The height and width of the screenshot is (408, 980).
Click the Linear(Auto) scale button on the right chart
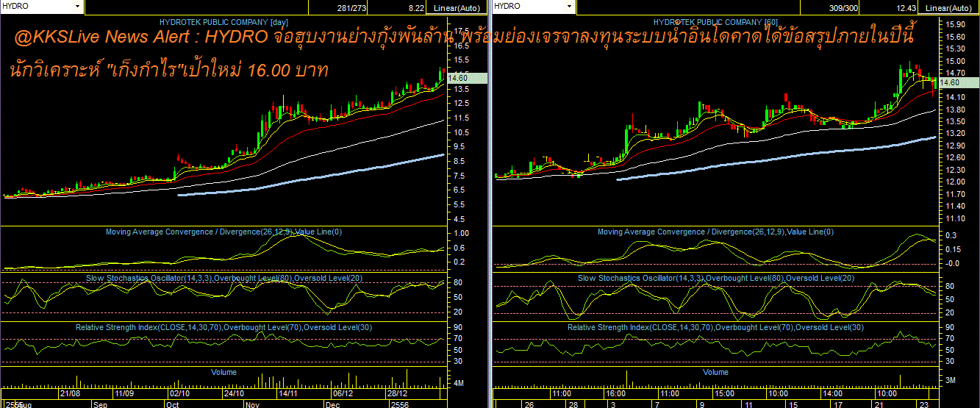click(950, 7)
